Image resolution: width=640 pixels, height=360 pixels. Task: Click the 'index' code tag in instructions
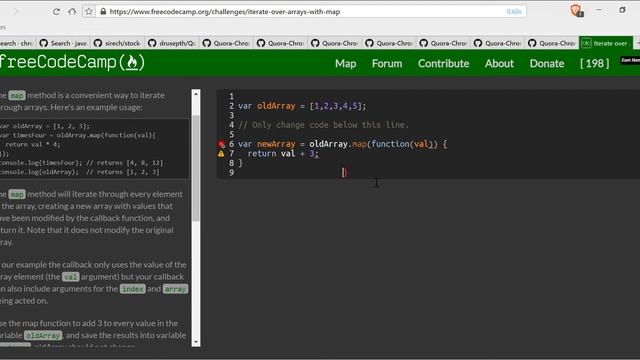point(133,289)
